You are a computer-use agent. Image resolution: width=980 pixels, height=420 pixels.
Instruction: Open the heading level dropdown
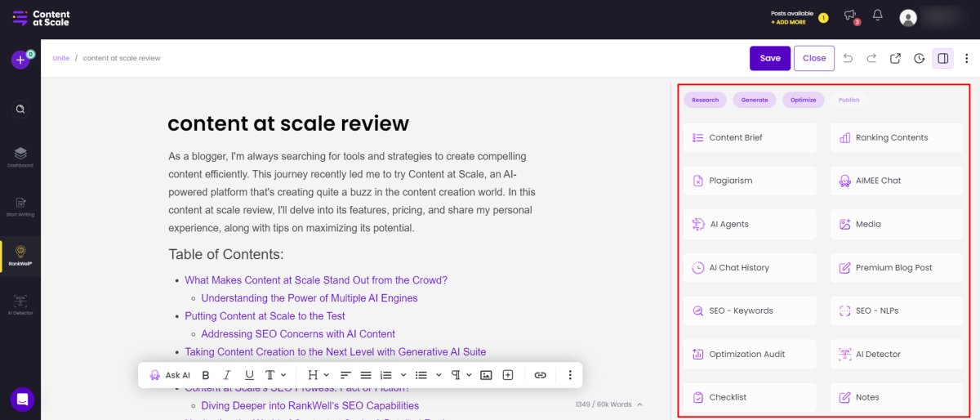[x=317, y=375]
